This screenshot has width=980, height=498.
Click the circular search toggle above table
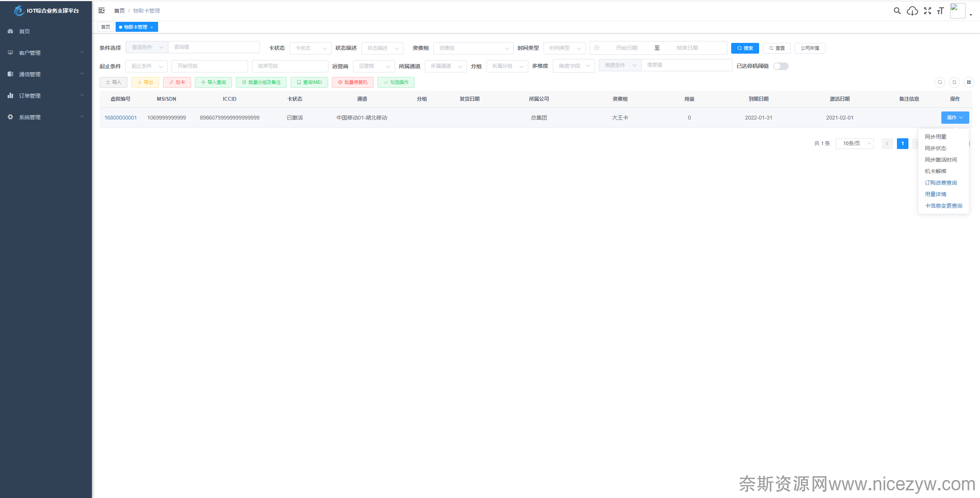939,82
